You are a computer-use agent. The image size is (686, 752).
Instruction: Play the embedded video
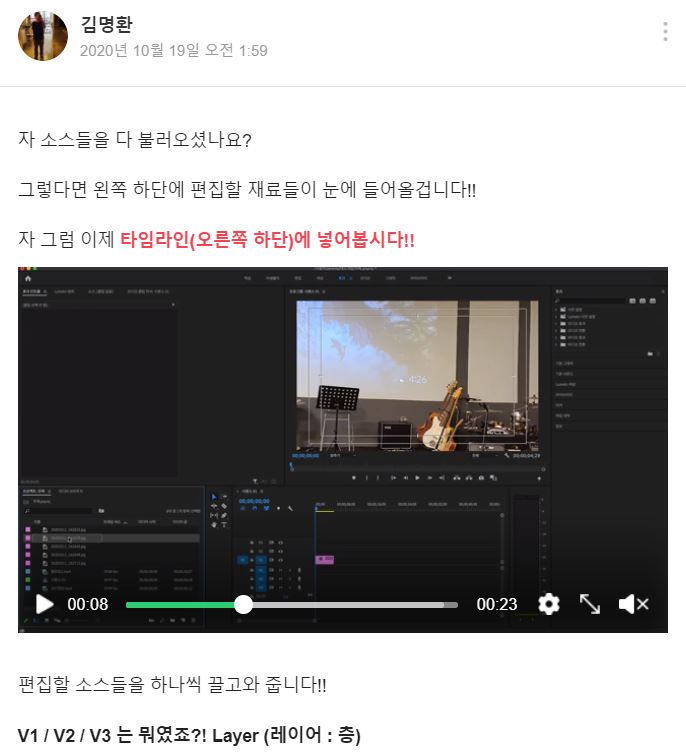45,604
